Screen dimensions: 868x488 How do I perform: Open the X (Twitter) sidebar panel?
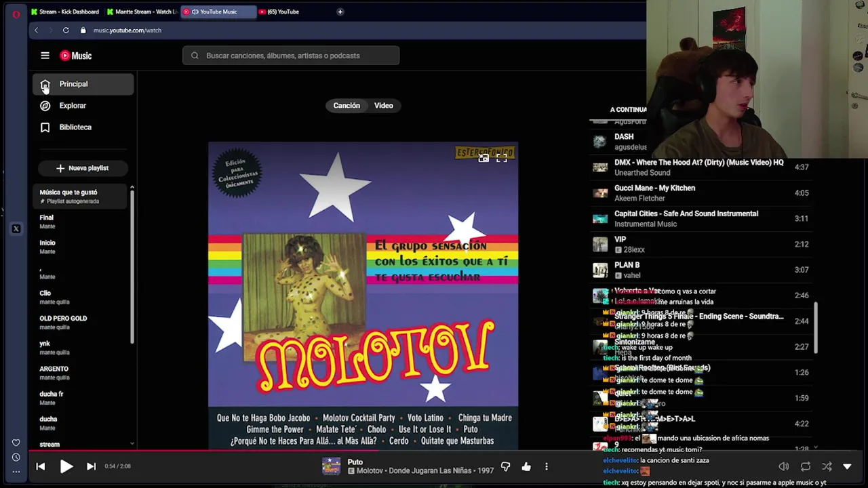tap(16, 229)
